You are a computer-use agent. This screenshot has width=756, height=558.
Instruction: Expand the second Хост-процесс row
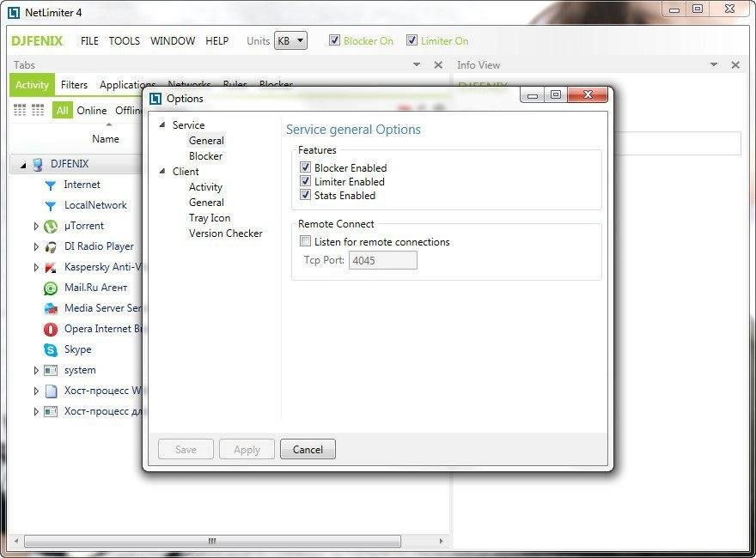(x=36, y=411)
